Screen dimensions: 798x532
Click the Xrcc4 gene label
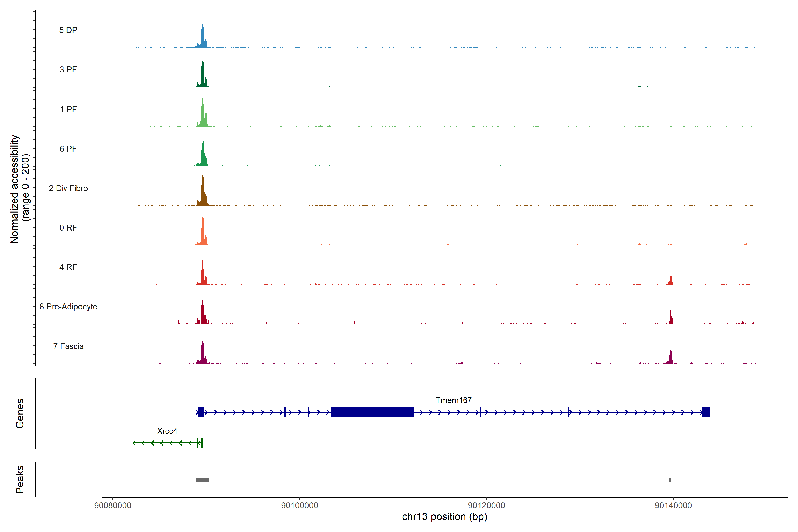[x=167, y=431]
